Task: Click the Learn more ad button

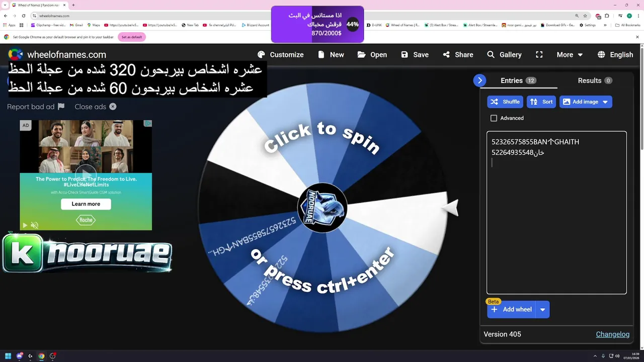Action: pos(86,204)
